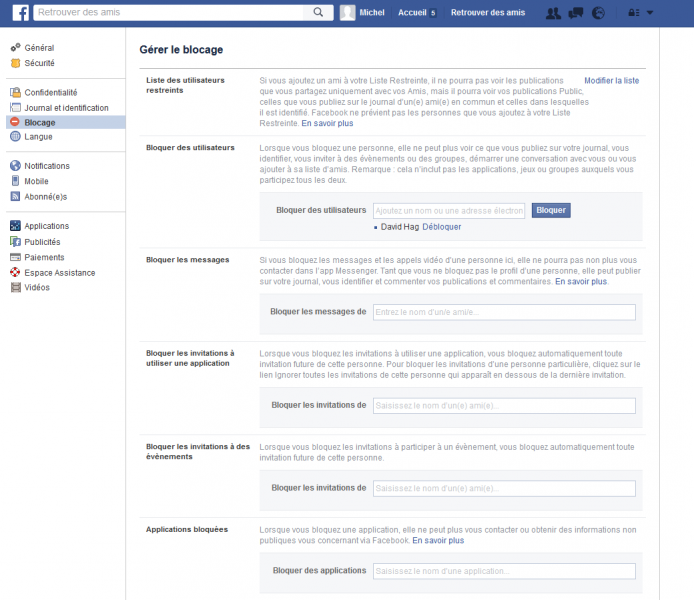Click Retrouver des amis in top bar
The height and width of the screenshot is (600, 694).
coord(488,12)
